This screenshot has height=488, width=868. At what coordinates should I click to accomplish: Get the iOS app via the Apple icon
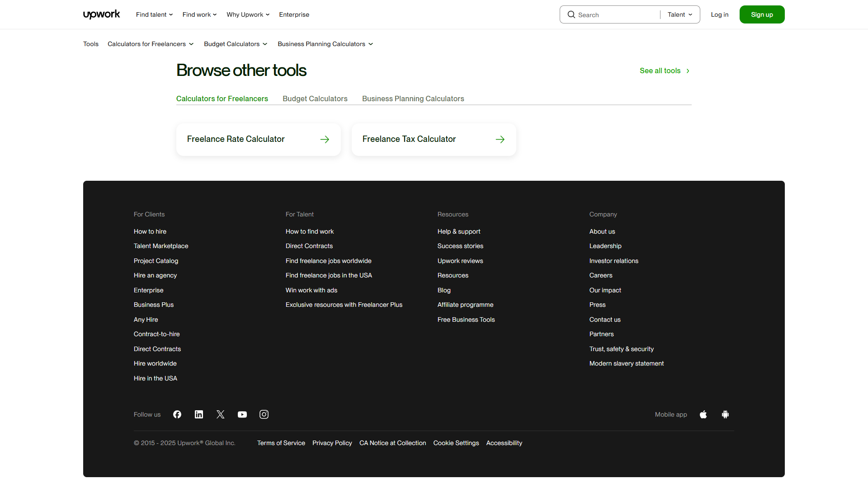pos(703,414)
